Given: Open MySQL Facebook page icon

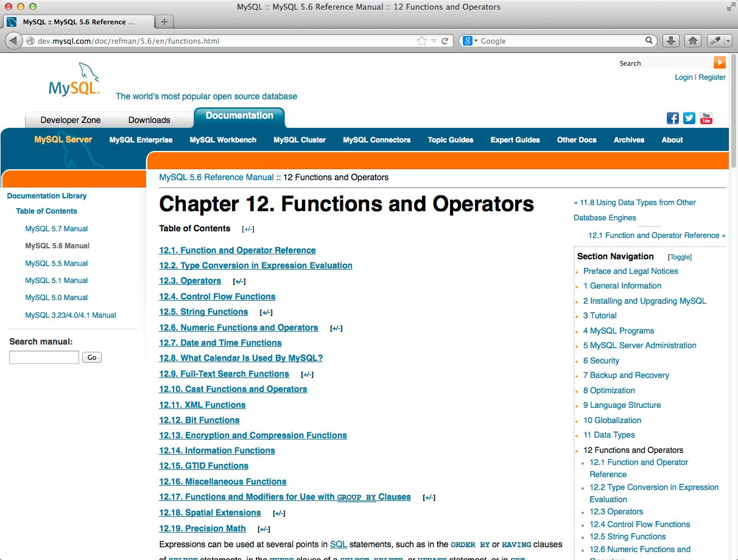Looking at the screenshot, I should coord(673,118).
